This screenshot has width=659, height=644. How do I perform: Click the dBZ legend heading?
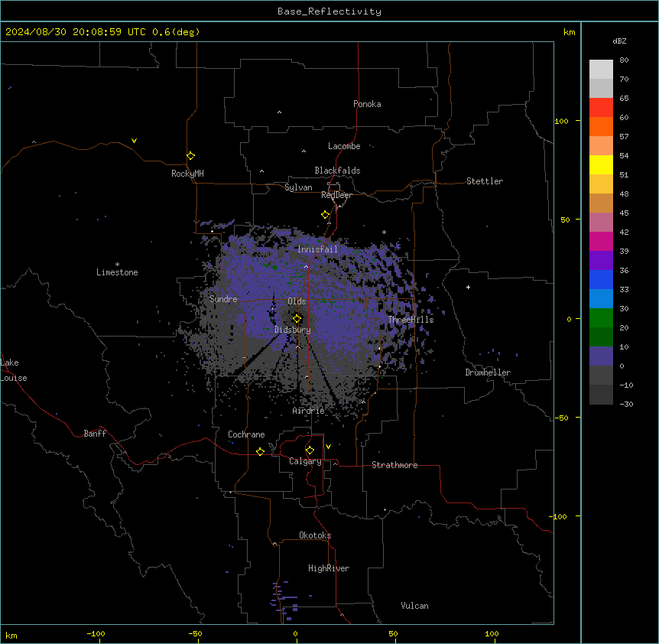619,41
